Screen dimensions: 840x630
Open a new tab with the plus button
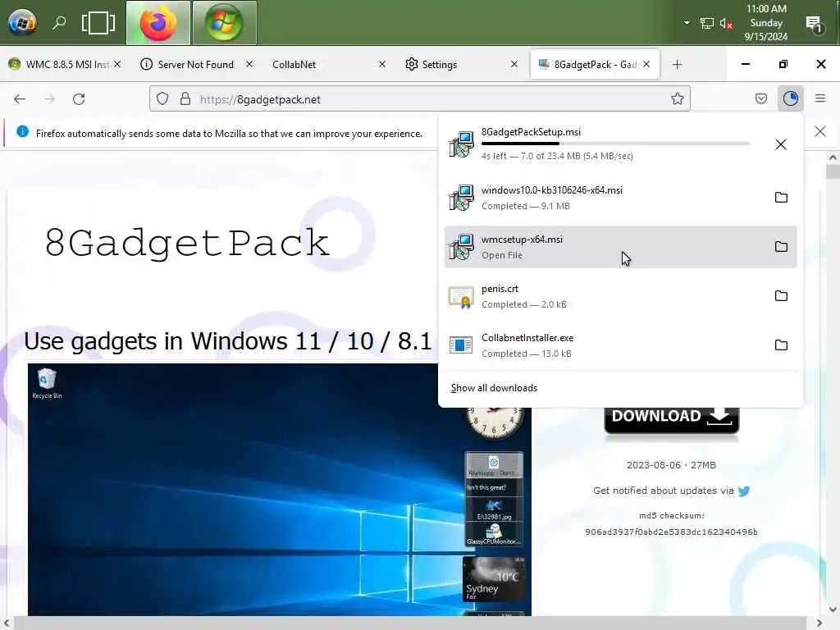[x=677, y=64]
